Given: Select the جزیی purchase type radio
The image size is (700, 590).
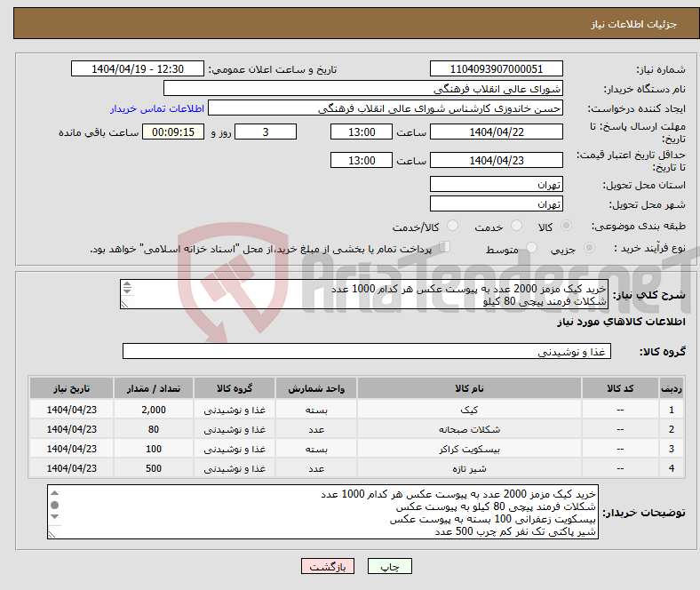Looking at the screenshot, I should 589,248.
